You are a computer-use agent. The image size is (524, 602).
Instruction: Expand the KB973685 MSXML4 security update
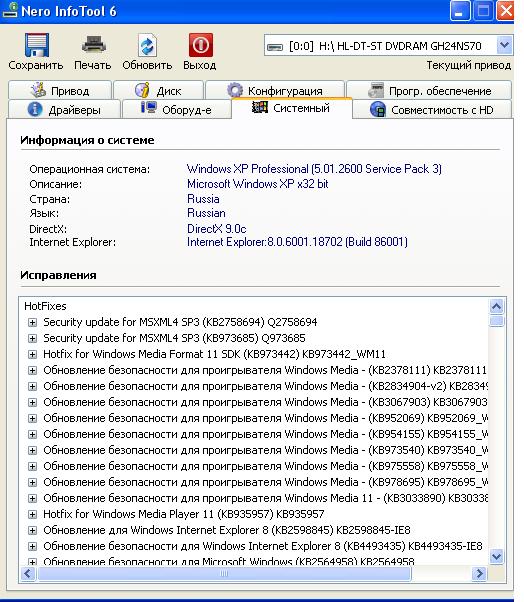pos(33,339)
